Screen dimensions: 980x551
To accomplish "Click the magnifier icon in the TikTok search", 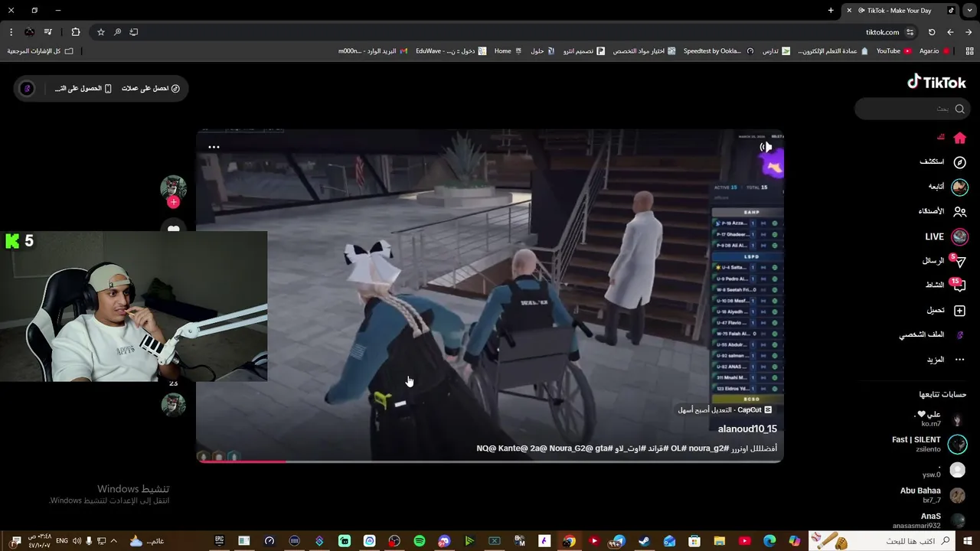I will click(959, 109).
